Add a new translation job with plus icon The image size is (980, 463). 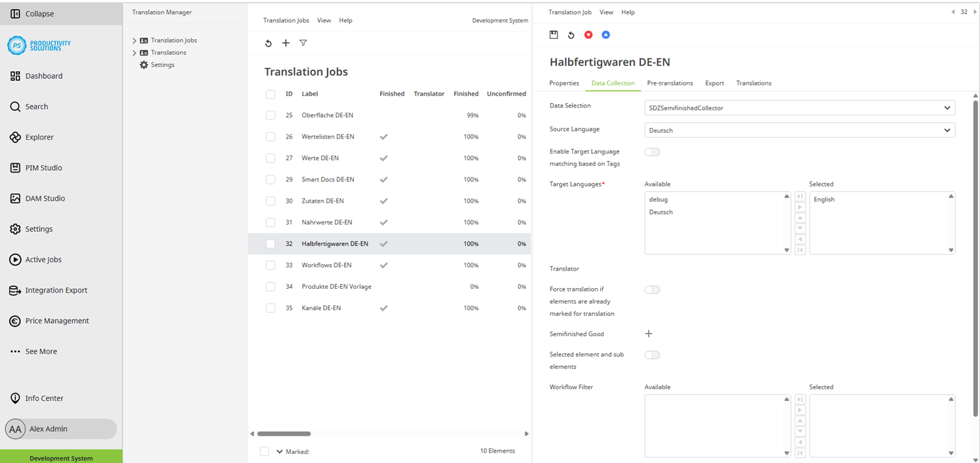coord(286,43)
